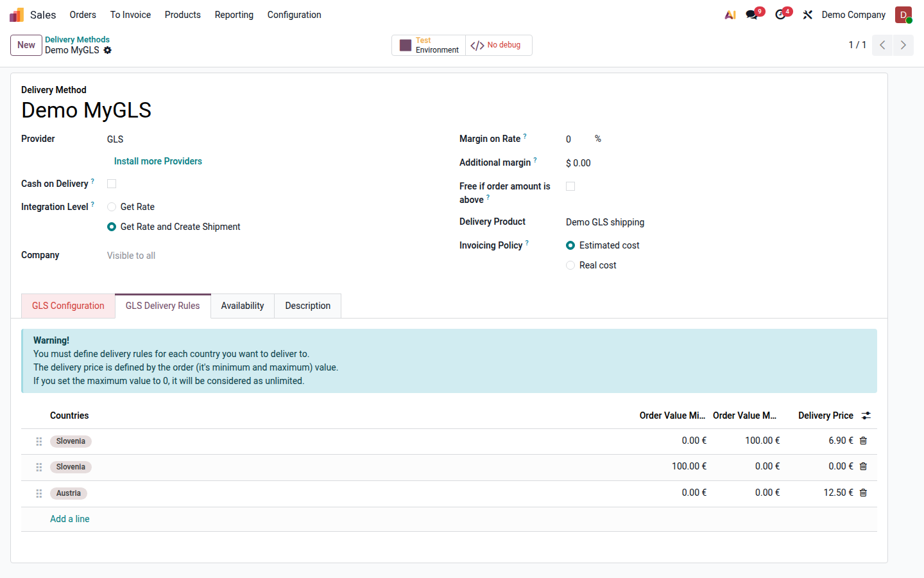
Task: Show Free if order amount help tooltip
Action: 488,197
